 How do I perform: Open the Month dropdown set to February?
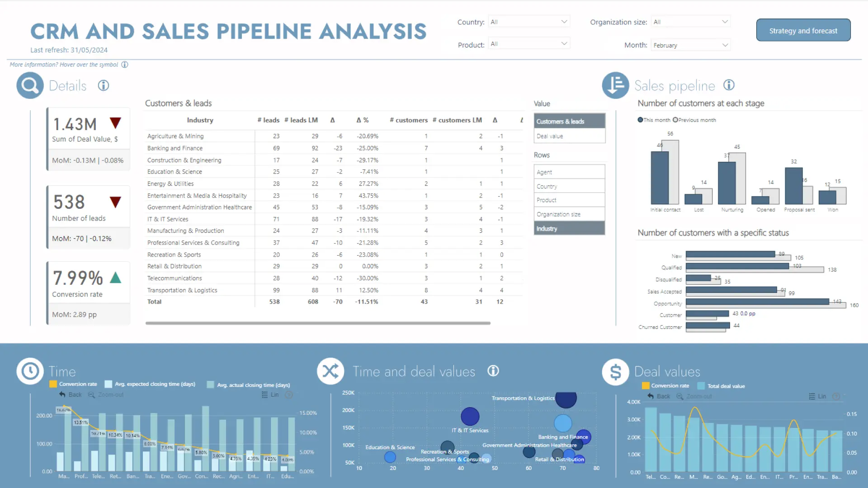[691, 45]
